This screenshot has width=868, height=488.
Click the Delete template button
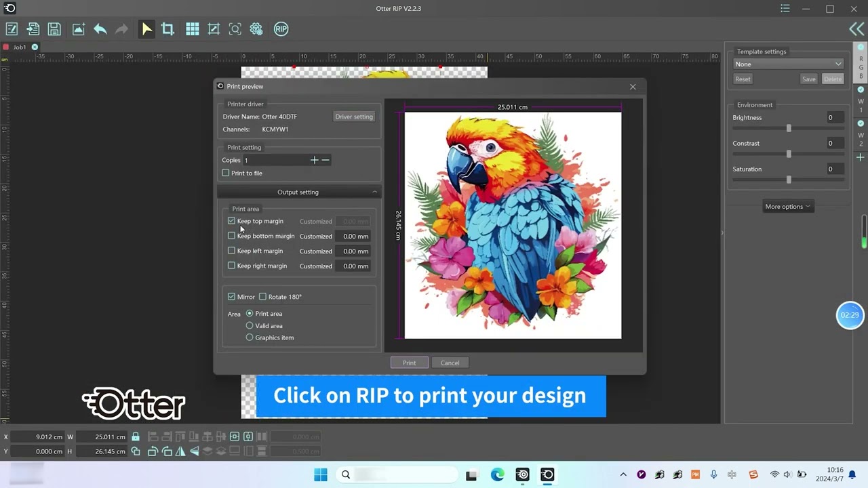click(x=833, y=79)
